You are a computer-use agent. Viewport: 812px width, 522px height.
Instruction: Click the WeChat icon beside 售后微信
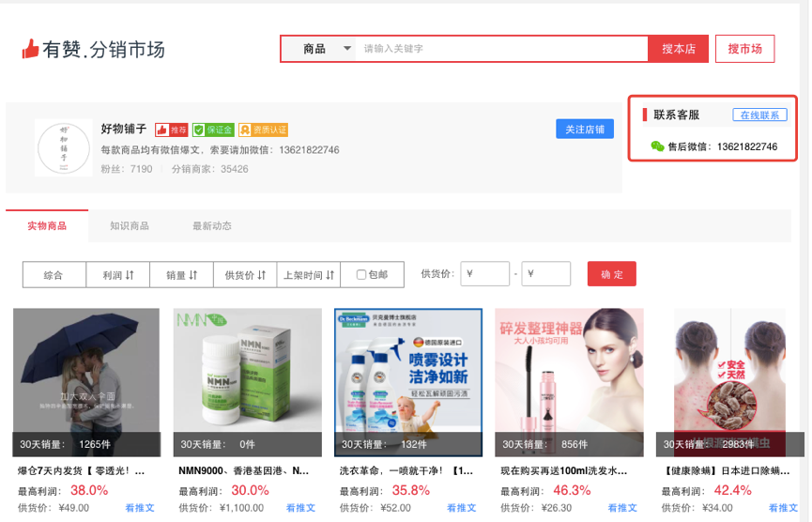pos(657,146)
